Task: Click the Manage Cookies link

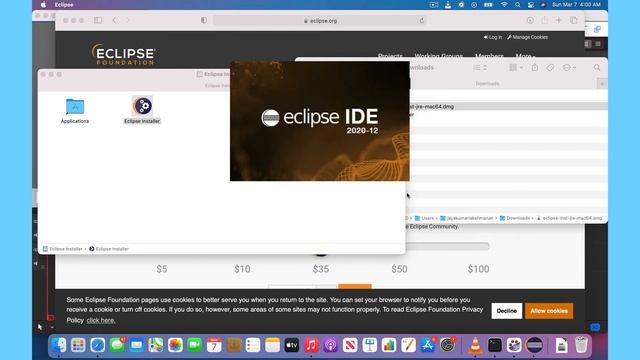Action: click(527, 37)
